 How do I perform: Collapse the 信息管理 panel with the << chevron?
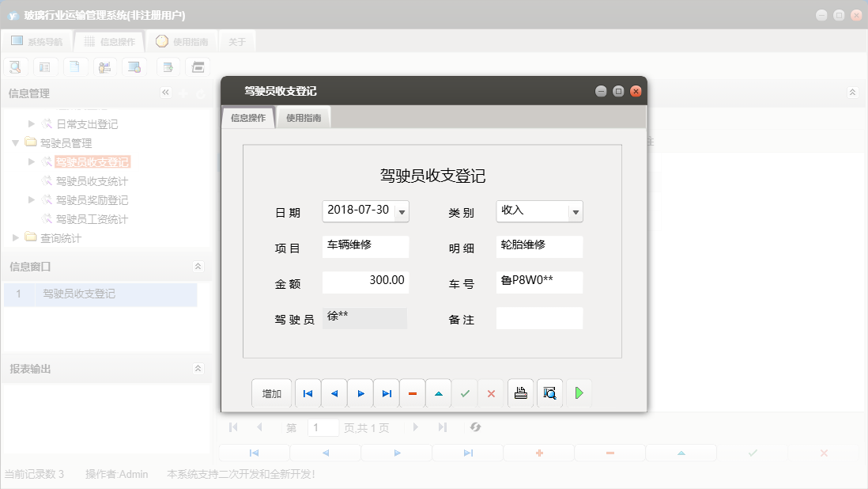click(x=165, y=92)
